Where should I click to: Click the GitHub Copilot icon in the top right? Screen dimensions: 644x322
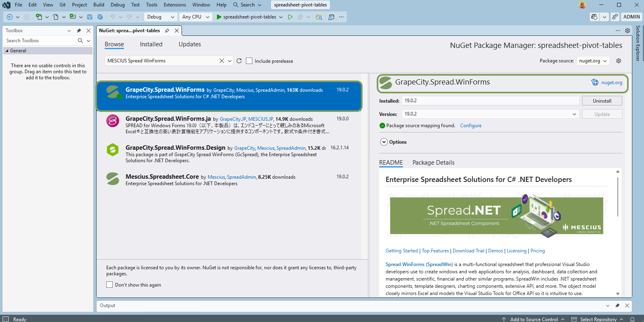click(x=594, y=17)
